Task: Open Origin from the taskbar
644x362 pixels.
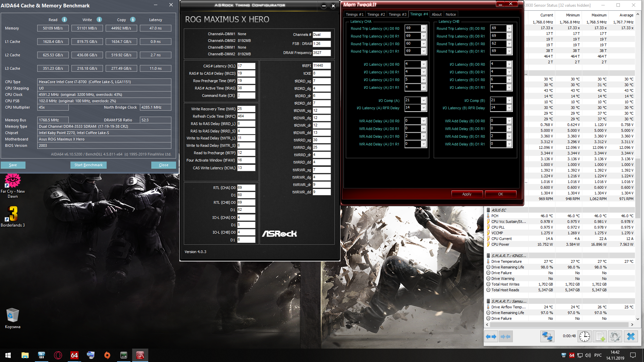Action: pyautogui.click(x=107, y=355)
